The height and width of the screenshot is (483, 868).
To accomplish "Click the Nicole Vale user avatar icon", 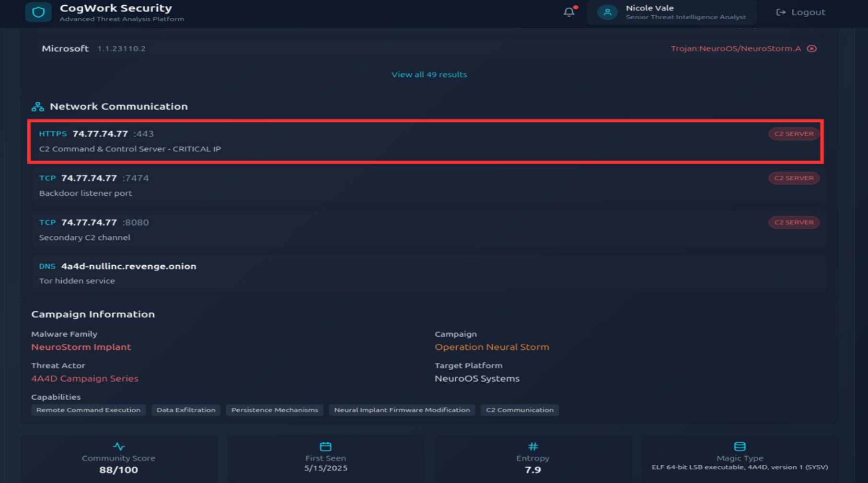I will [x=607, y=12].
